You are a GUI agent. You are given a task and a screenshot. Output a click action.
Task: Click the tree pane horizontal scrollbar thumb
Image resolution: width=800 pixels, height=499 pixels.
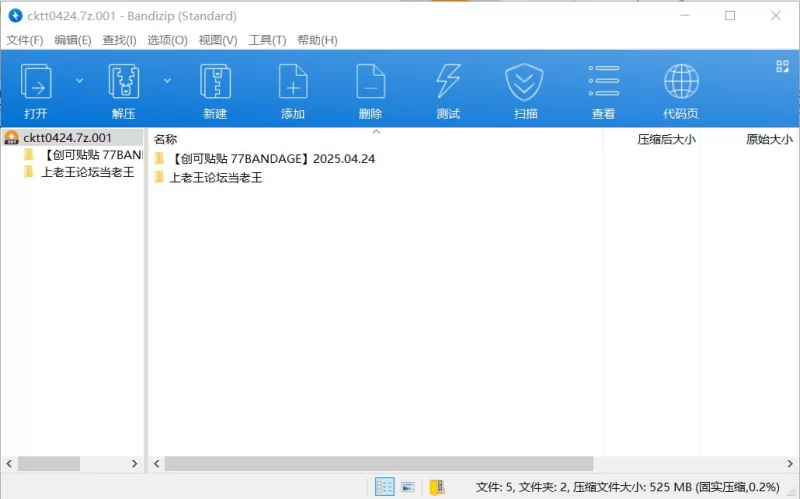49,464
